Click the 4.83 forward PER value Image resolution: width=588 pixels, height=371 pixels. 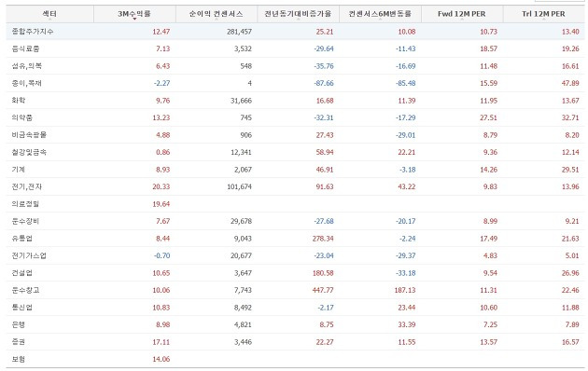point(491,255)
